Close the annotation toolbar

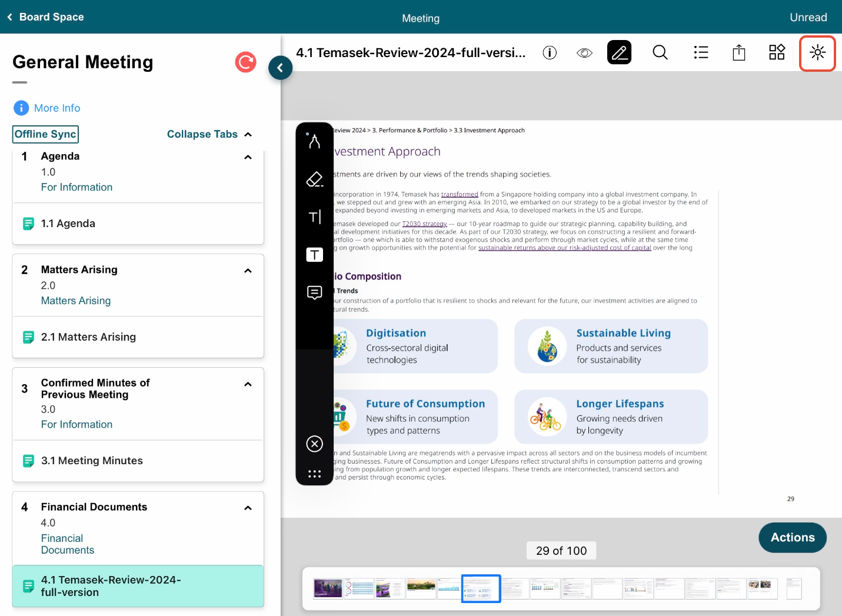(x=314, y=444)
